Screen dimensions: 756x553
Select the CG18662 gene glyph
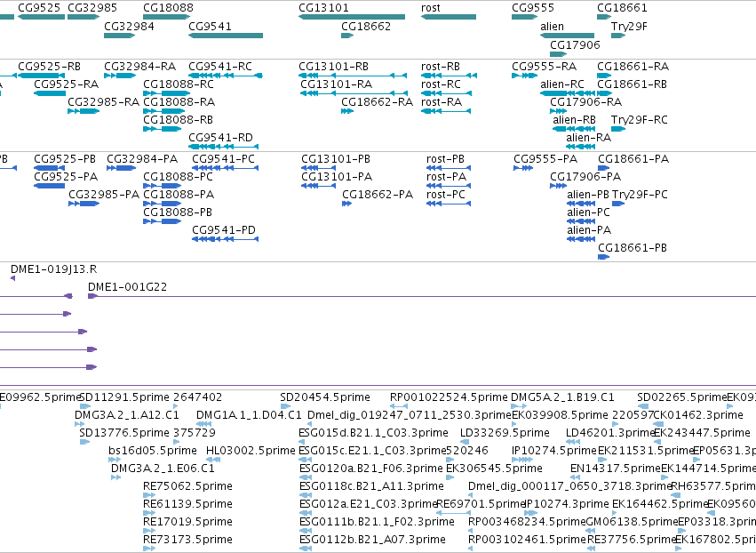[x=347, y=36]
